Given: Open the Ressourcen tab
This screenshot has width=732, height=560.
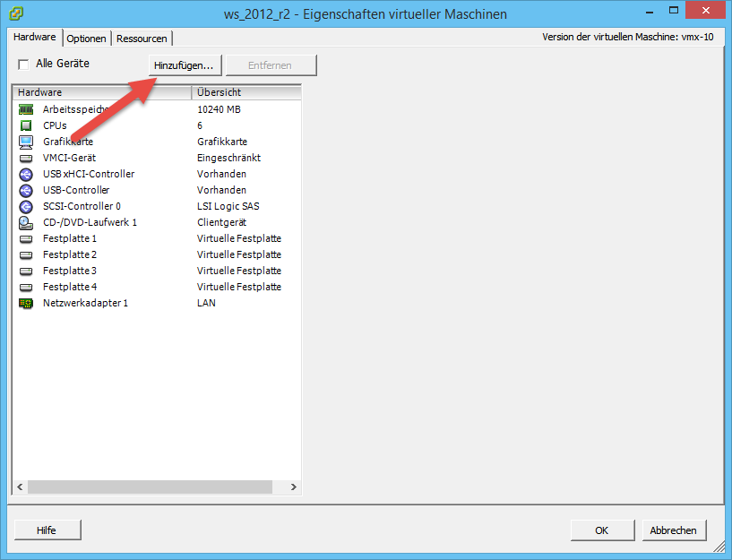Looking at the screenshot, I should tap(142, 39).
